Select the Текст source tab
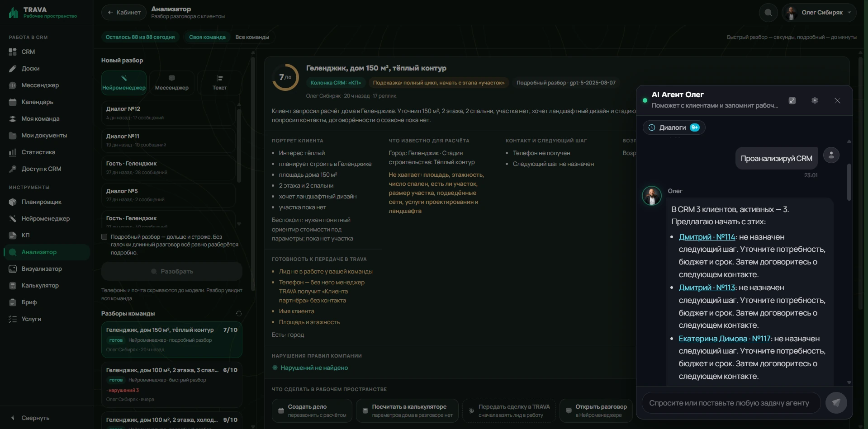This screenshot has width=868, height=429. (x=220, y=83)
